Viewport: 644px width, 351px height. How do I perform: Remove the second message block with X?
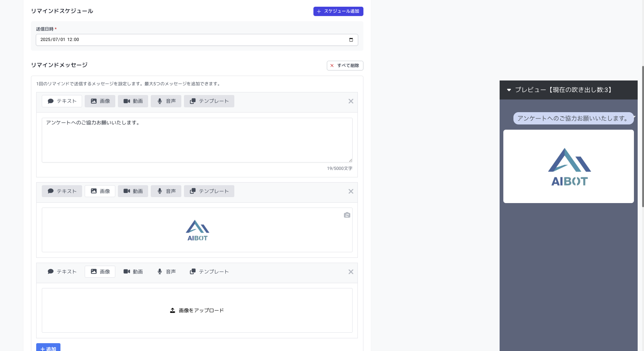[351, 192]
